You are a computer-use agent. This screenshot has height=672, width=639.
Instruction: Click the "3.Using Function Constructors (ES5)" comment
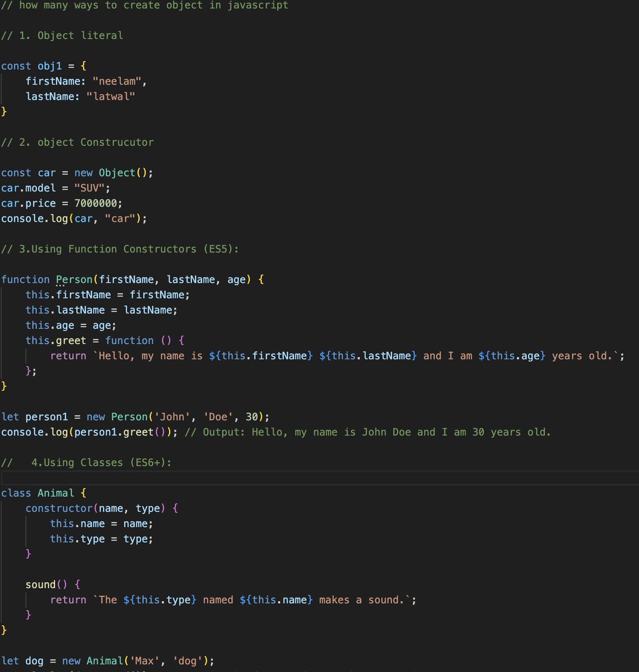pos(120,249)
